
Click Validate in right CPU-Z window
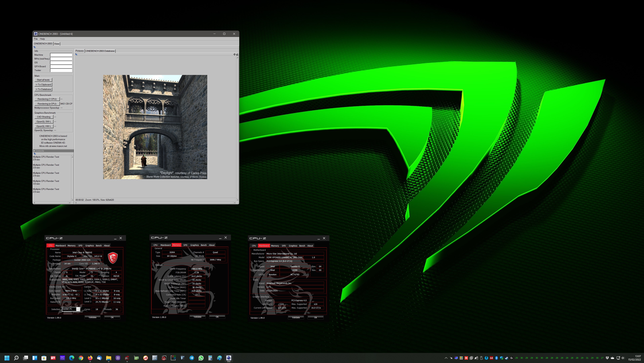tap(296, 318)
